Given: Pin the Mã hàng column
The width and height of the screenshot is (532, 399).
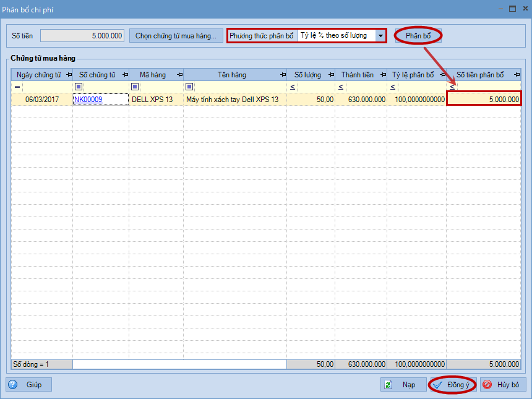Looking at the screenshot, I should [x=180, y=75].
